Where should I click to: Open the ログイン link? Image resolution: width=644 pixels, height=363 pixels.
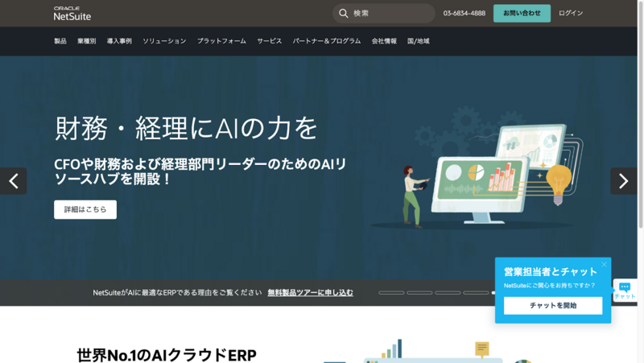tap(571, 13)
